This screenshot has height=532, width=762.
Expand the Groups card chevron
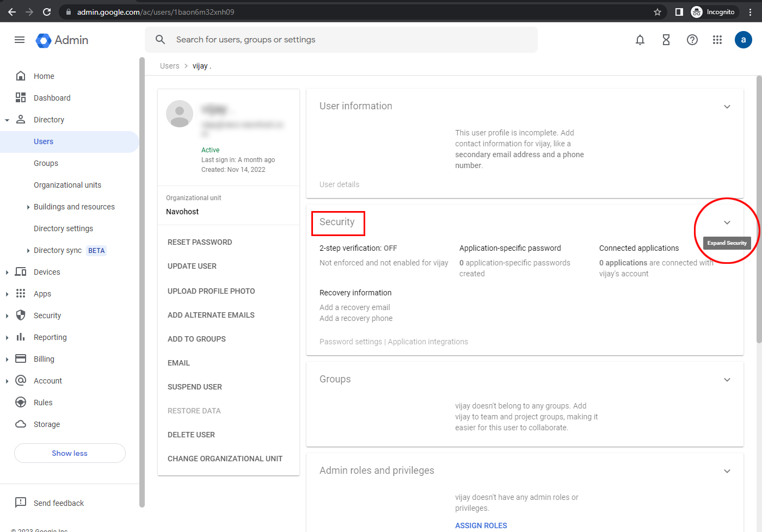click(x=727, y=380)
